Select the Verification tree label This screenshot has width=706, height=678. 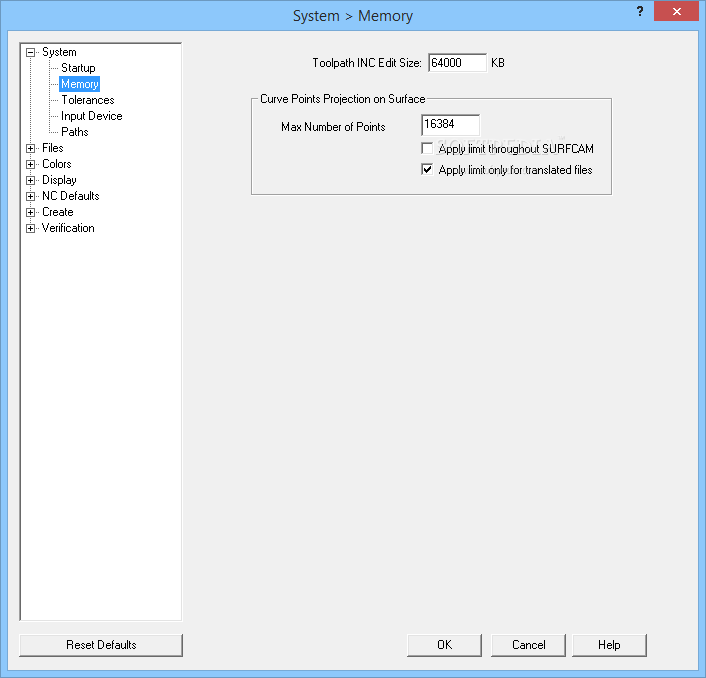[x=68, y=228]
